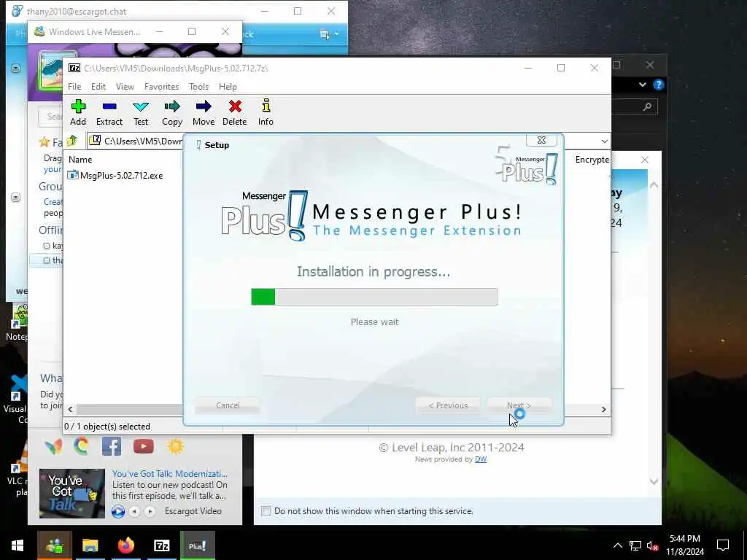Click Previous in Messenger Plus setup
Screen dimensions: 747x560
[447, 405]
